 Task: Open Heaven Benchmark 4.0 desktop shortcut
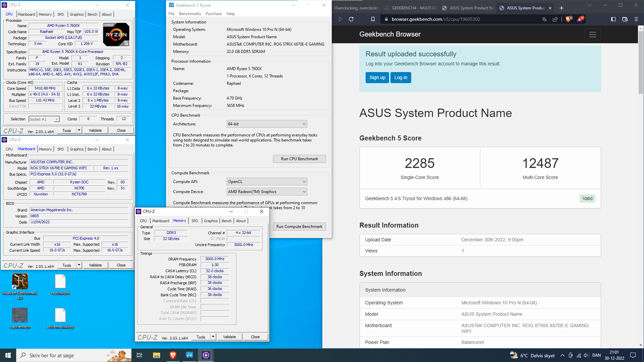pyautogui.click(x=20, y=286)
